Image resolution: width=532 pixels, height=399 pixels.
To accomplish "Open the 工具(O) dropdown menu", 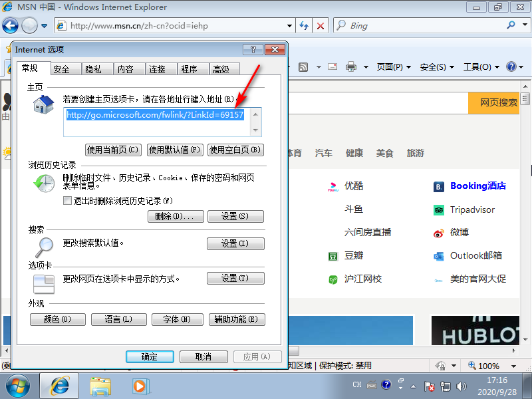I will pos(477,66).
